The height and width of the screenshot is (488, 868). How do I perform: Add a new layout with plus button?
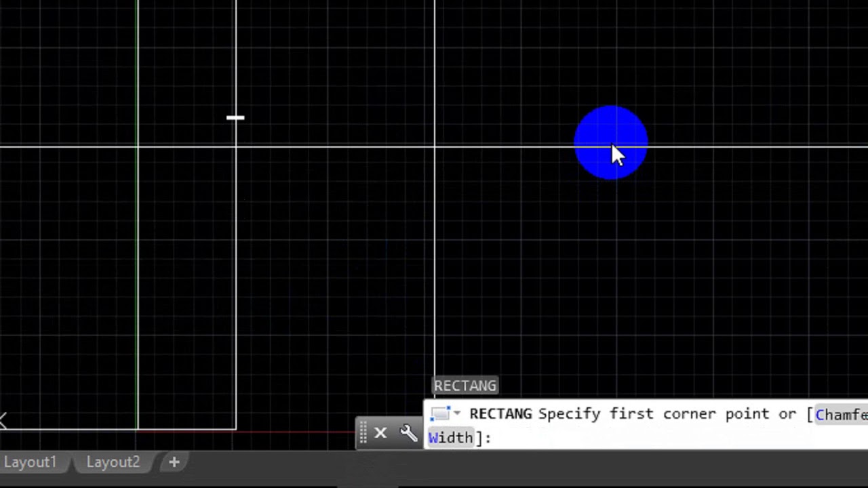tap(174, 462)
